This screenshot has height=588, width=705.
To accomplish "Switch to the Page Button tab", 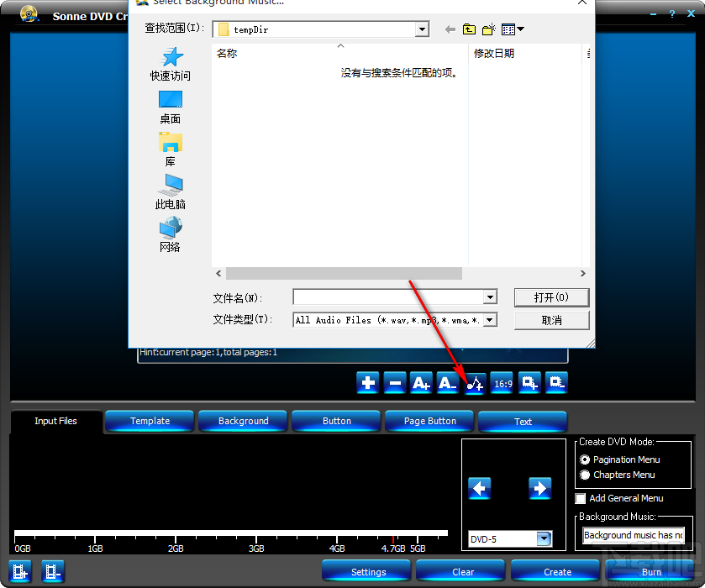I will (429, 421).
